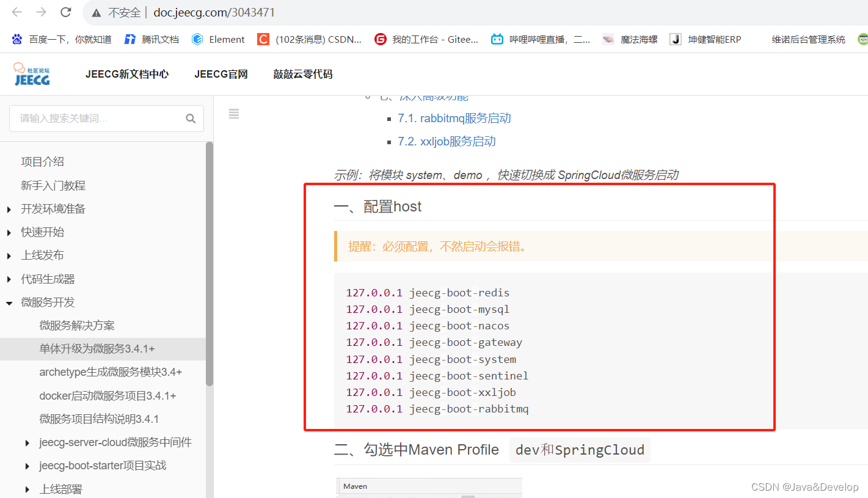Expand jeecg-server-cloud微服务中间件 arrow
Image resolution: width=868 pixels, height=498 pixels.
pos(27,443)
